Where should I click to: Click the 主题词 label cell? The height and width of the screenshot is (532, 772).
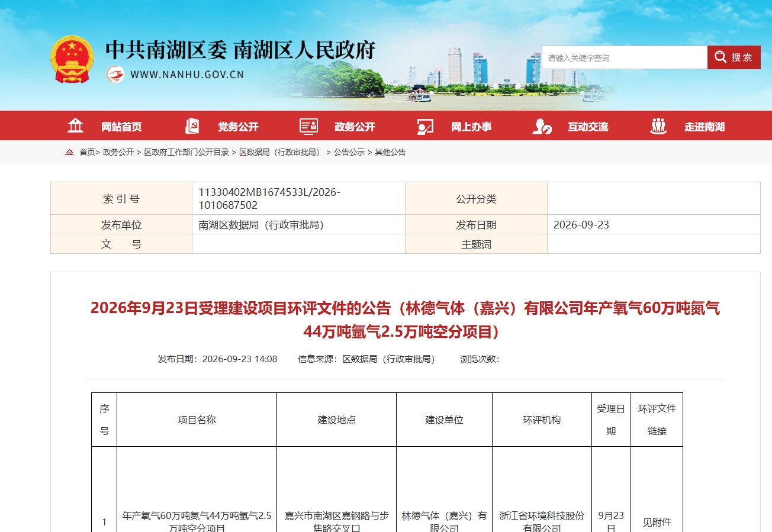coord(476,244)
